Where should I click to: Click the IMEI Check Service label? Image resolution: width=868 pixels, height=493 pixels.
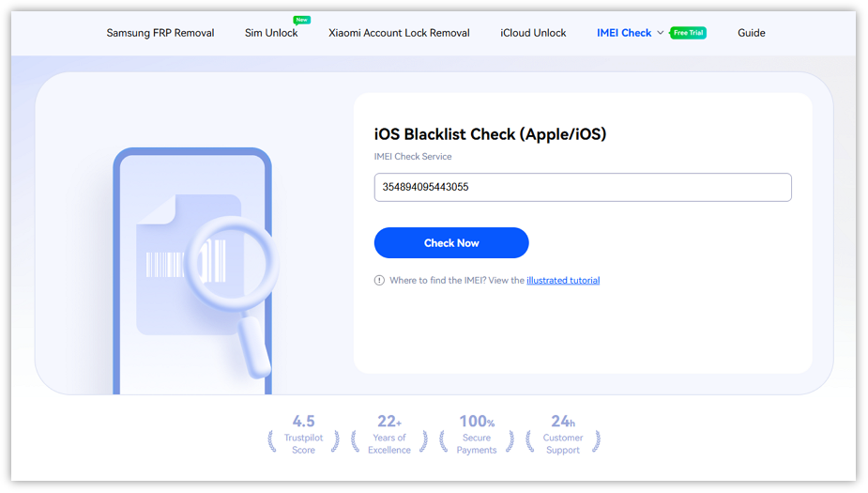pyautogui.click(x=412, y=156)
